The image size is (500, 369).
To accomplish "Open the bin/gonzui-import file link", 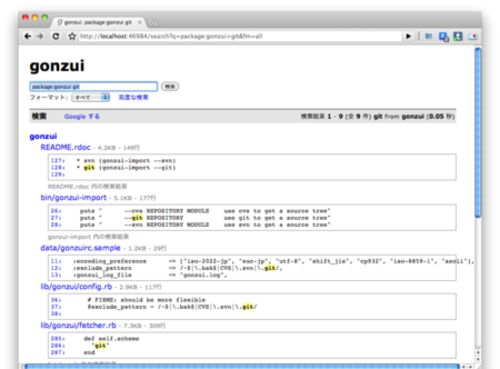I will click(x=73, y=198).
